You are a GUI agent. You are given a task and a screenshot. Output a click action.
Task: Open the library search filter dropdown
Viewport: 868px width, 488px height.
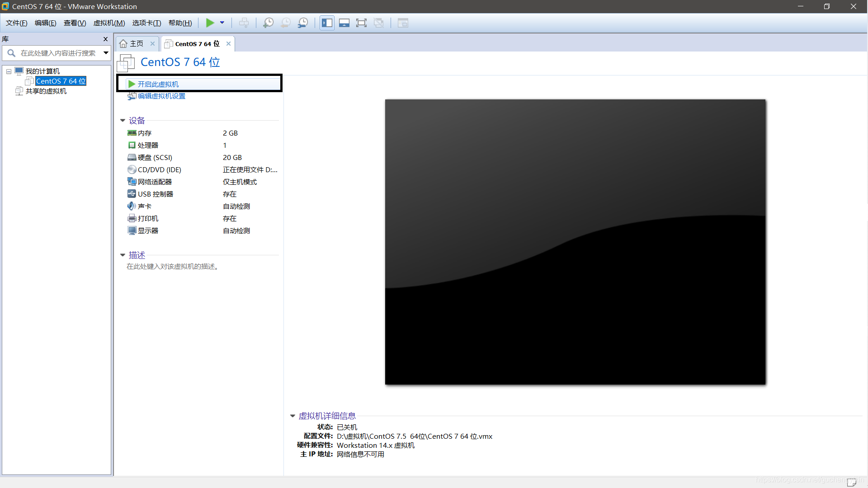click(106, 53)
